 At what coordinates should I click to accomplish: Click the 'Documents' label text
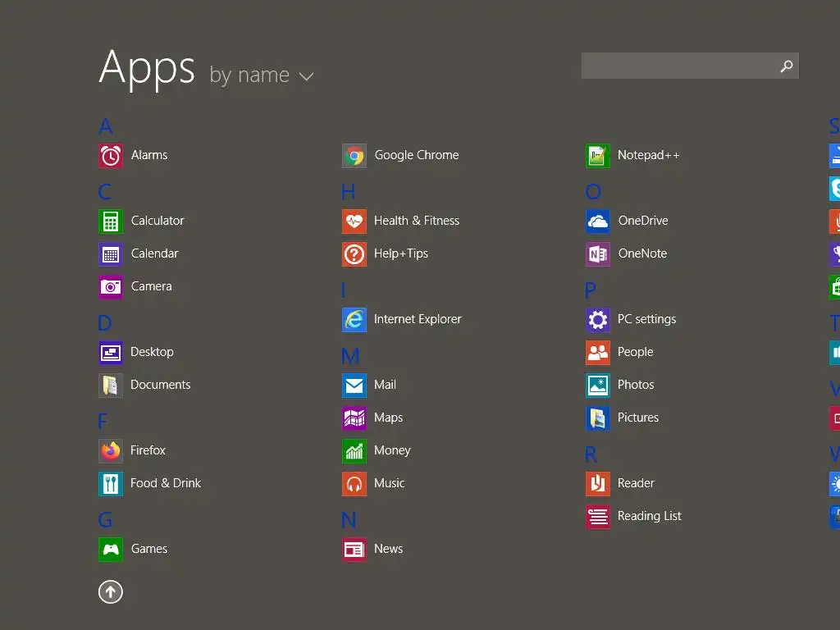(x=160, y=385)
